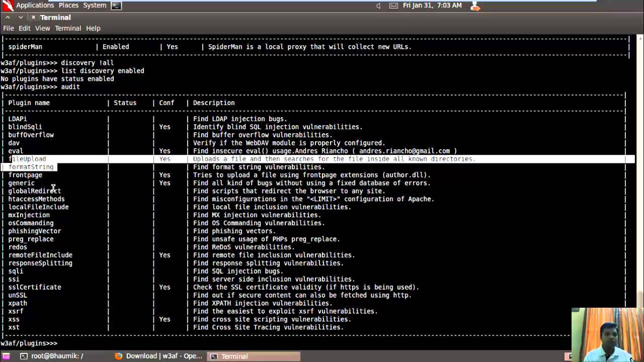Click the 'Conf' column header
The height and width of the screenshot is (362, 644).
(167, 103)
